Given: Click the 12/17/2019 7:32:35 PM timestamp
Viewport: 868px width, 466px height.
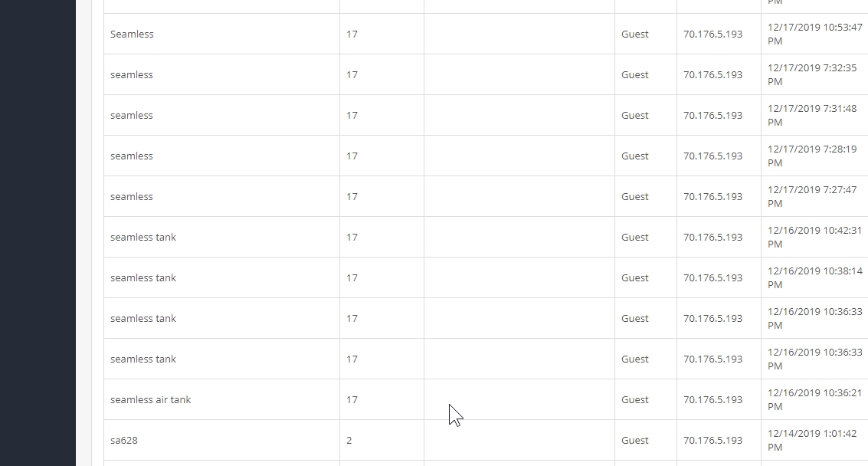Looking at the screenshot, I should [811, 75].
